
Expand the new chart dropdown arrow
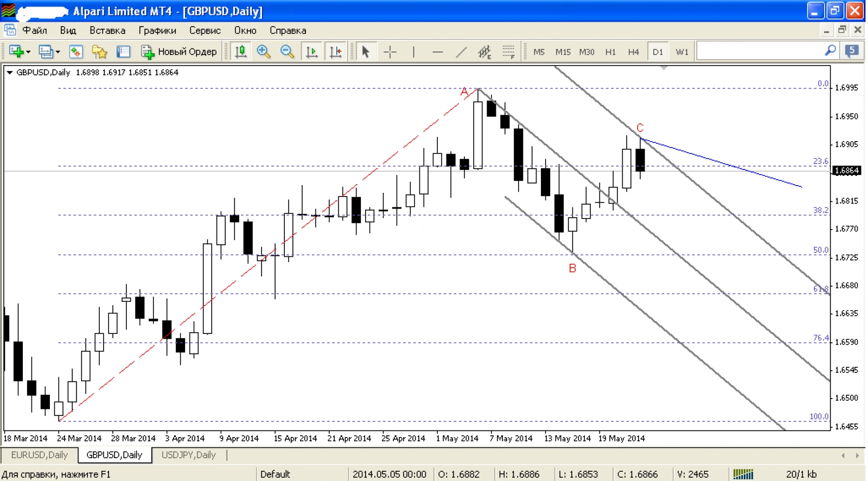[28, 52]
